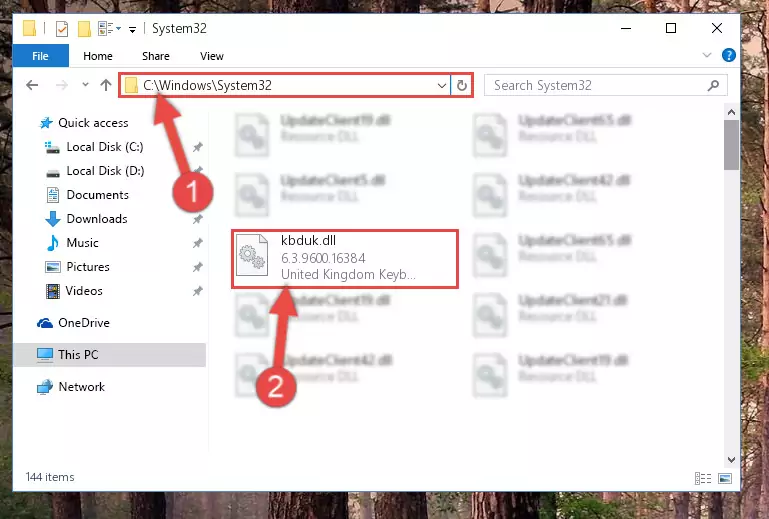Viewport: 769px width, 519px height.
Task: Open Help with the blue question icon
Action: click(x=728, y=55)
